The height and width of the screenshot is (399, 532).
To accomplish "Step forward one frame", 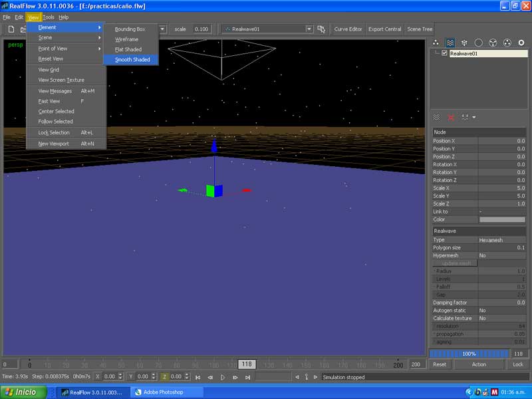I will coord(235,377).
